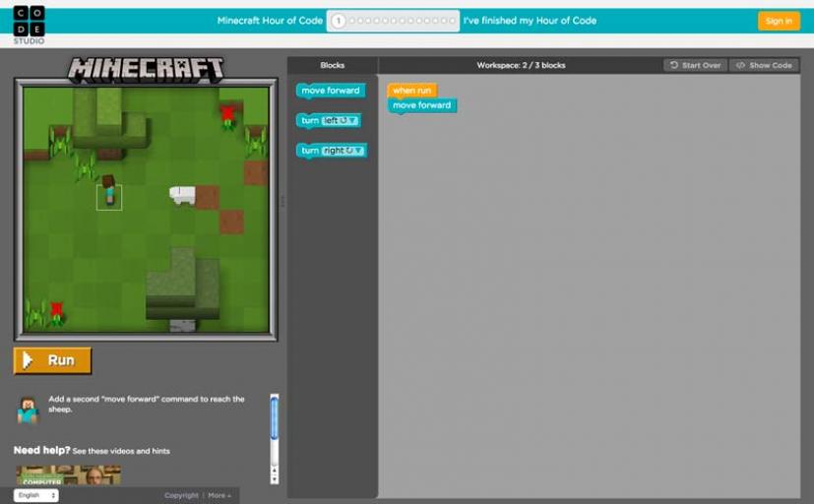Click the scrollbar down arrow in instructions

(274, 479)
